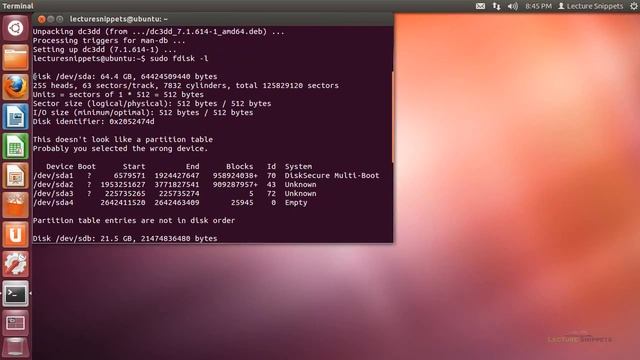Click 'Disk identifier: 0x2052474d' line
640x360 pixels.
tap(93, 122)
